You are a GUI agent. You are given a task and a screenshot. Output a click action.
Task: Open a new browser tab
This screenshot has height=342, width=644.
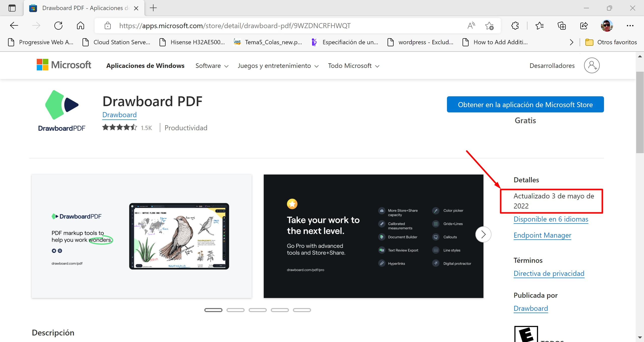coord(153,8)
